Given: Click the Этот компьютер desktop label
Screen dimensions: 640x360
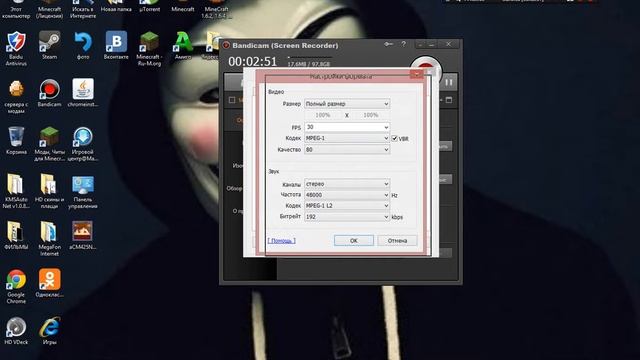Looking at the screenshot, I should click(x=16, y=12).
